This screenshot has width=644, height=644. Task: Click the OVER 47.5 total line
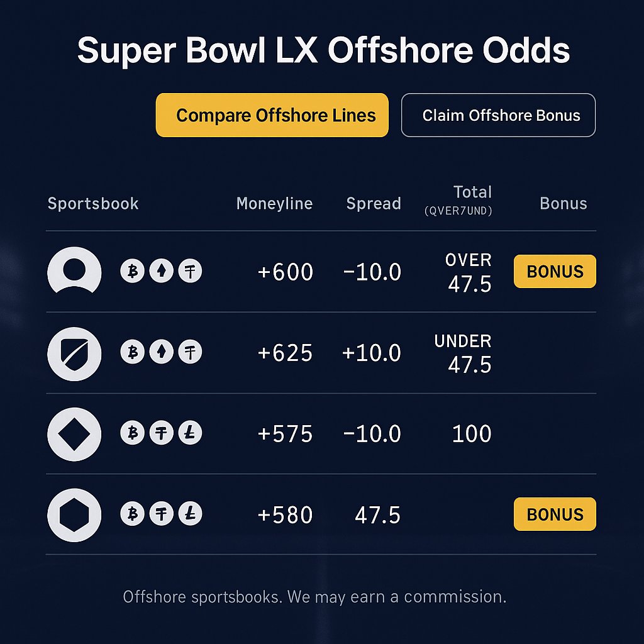pos(468,271)
